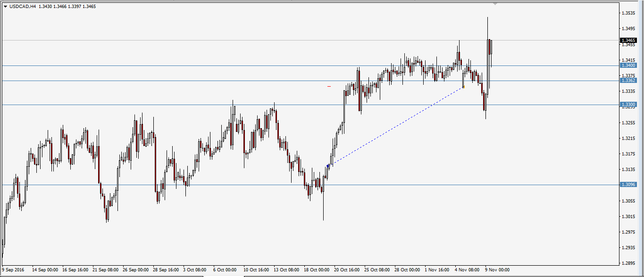Click the 1.2975 price scale label
This screenshot has height=277, width=644.
pos(629,232)
